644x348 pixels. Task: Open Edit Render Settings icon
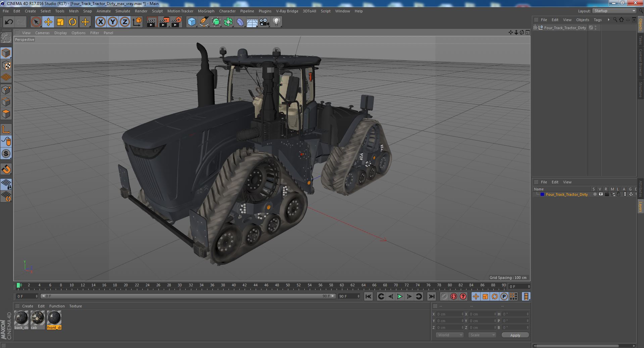pos(176,22)
